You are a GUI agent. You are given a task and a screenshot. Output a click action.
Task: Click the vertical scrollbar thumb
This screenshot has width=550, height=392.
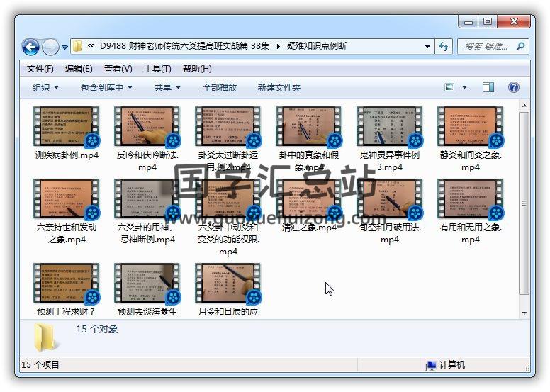coord(524,203)
